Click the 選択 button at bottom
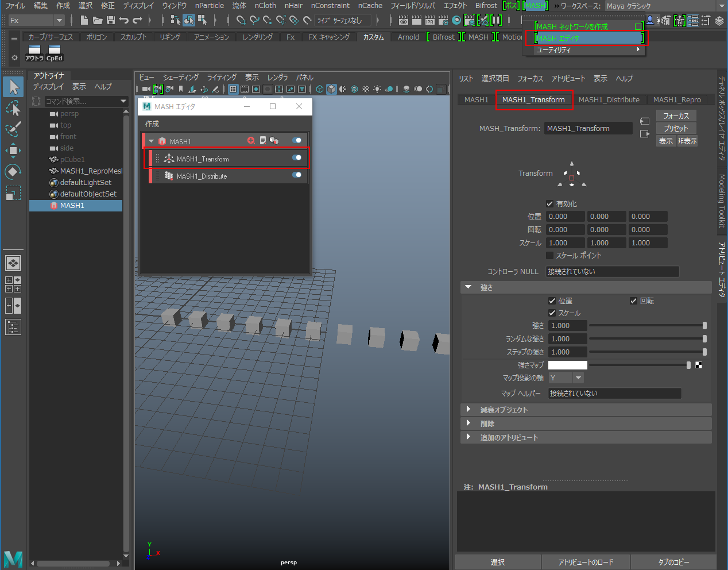728x570 pixels. 498,562
